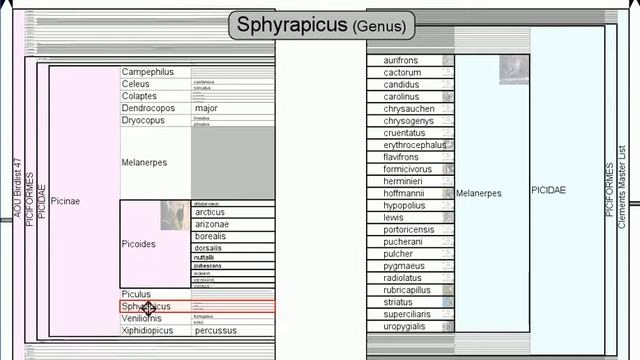Select chrysauchen species row
This screenshot has height=360, width=640.
[411, 109]
